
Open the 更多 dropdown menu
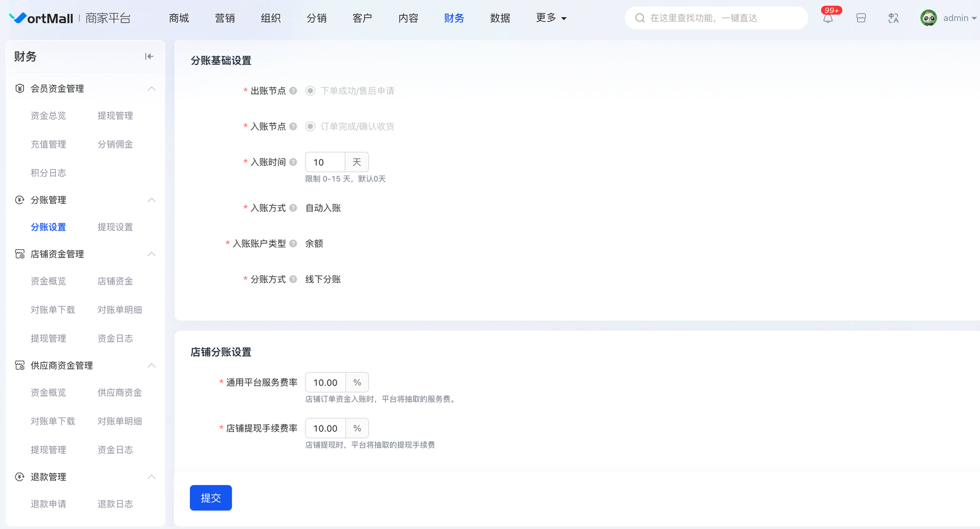pos(551,18)
